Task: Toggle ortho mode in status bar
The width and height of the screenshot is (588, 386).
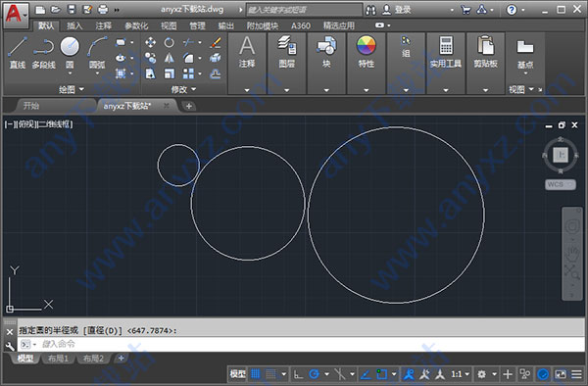Action: [x=299, y=373]
